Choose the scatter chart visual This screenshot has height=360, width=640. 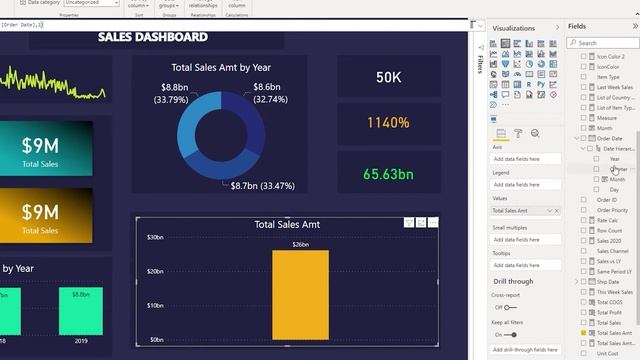(x=517, y=64)
